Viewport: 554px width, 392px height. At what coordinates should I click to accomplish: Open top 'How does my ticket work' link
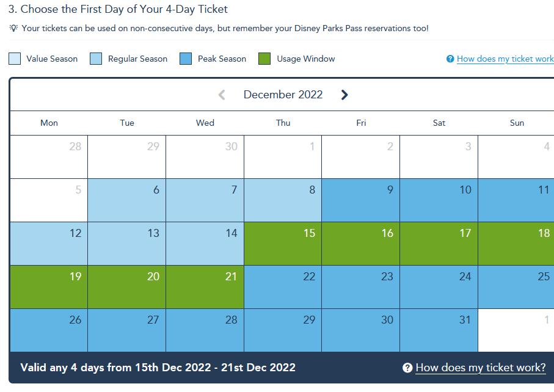click(x=505, y=59)
